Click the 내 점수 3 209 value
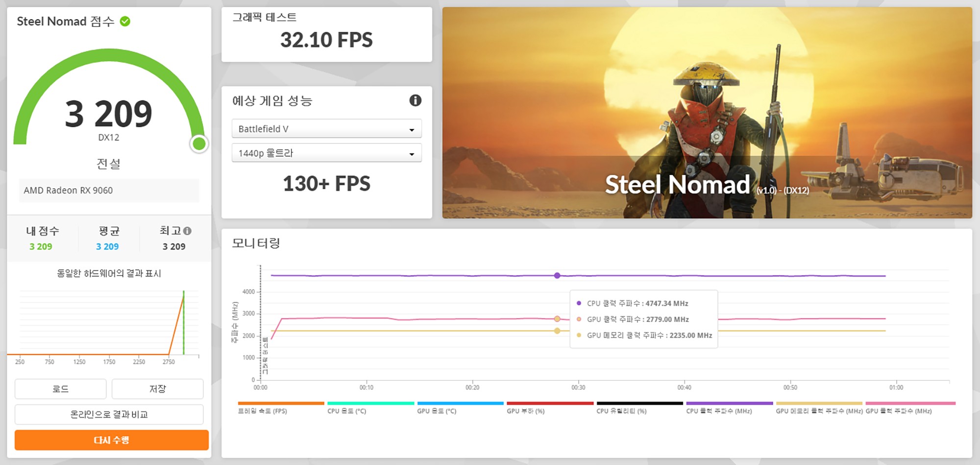The height and width of the screenshot is (465, 980). pyautogui.click(x=41, y=246)
